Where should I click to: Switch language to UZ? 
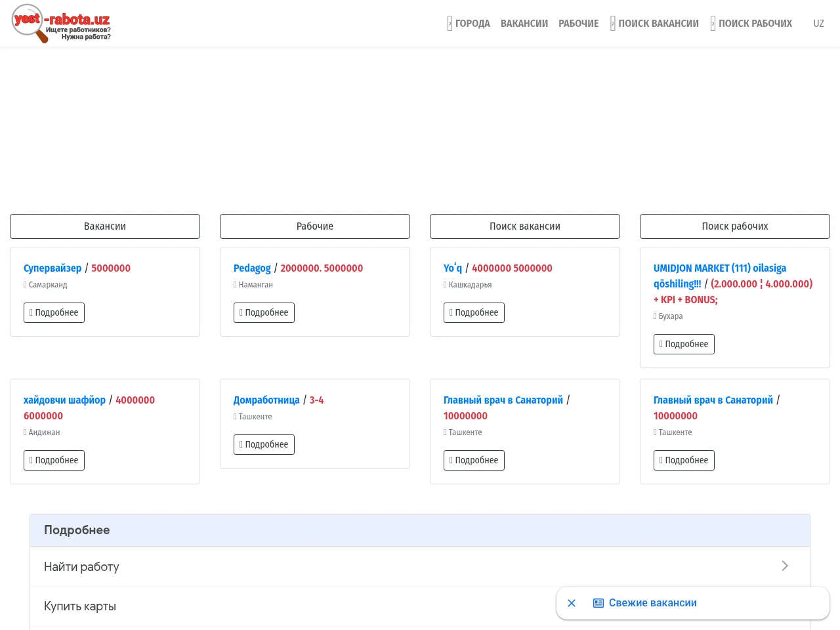(x=818, y=24)
